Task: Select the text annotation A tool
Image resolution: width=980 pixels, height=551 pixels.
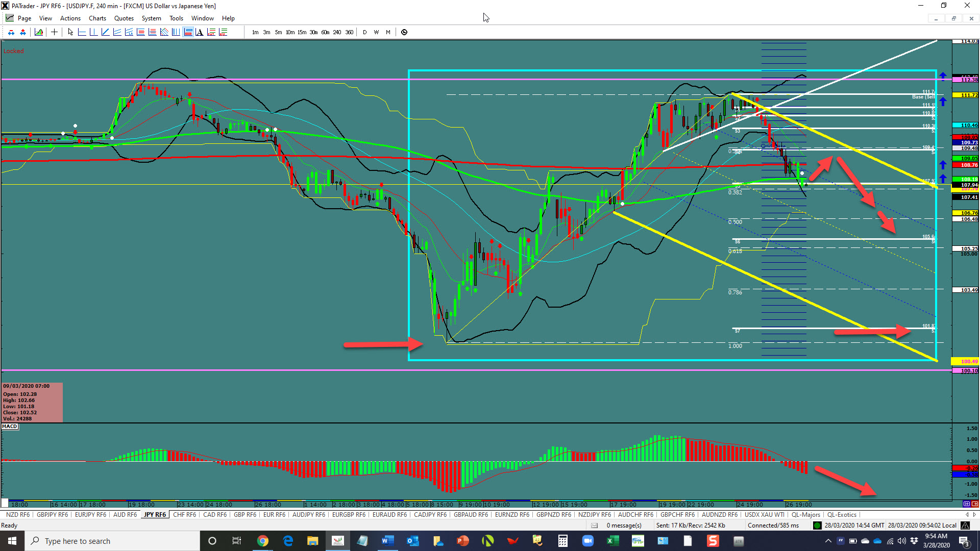Action: click(x=200, y=32)
